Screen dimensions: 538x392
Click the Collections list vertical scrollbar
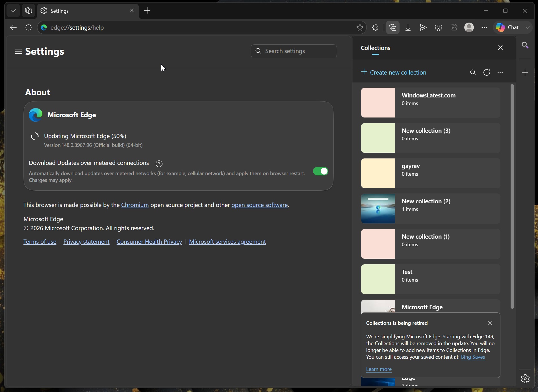[512, 197]
